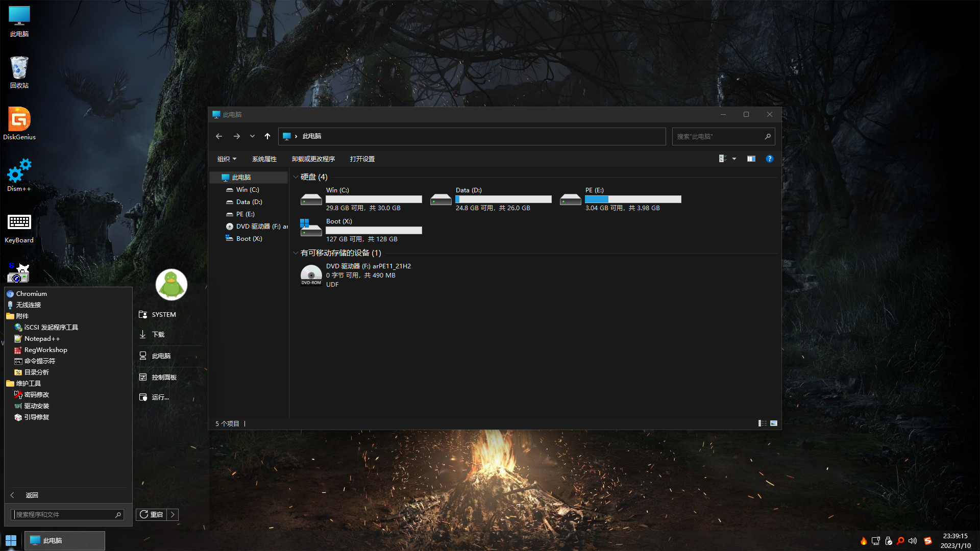Select 此电脑 in navigation tree
980x551 pixels.
[249, 178]
